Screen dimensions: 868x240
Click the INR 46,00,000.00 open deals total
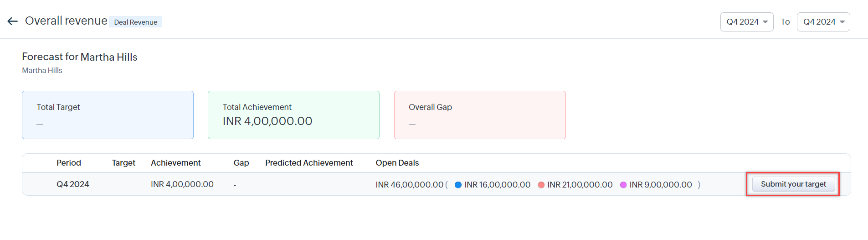[409, 185]
